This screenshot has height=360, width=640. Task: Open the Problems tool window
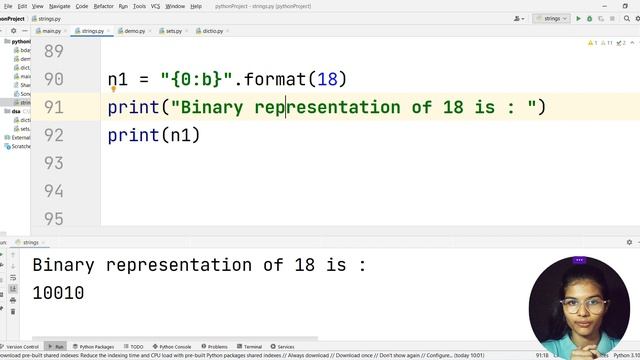pos(214,347)
